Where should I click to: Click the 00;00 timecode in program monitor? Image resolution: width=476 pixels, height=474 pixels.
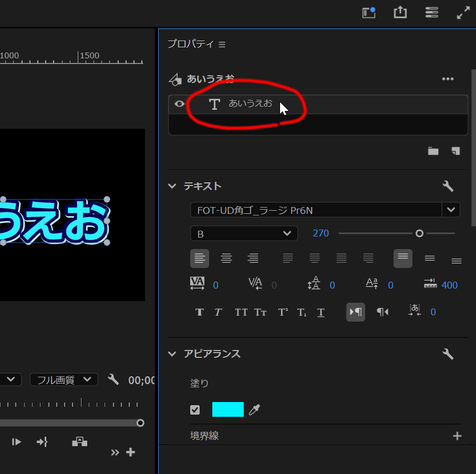coord(141,380)
